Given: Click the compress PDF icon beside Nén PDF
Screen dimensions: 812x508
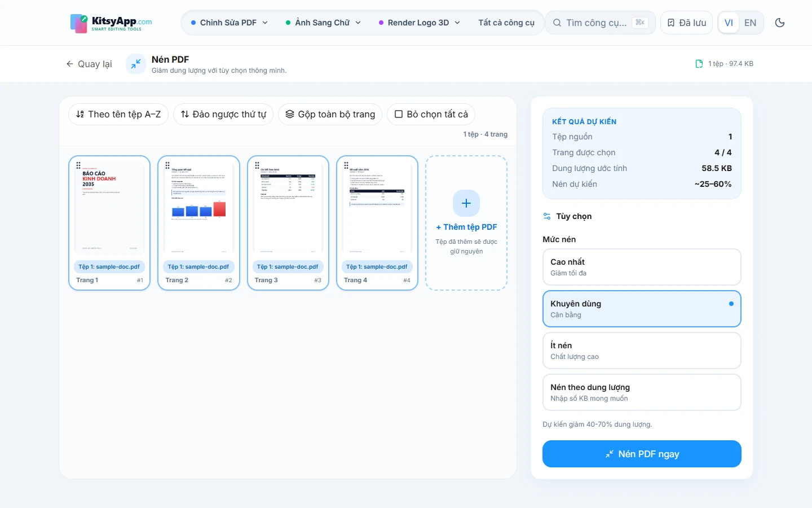Looking at the screenshot, I should pyautogui.click(x=136, y=64).
